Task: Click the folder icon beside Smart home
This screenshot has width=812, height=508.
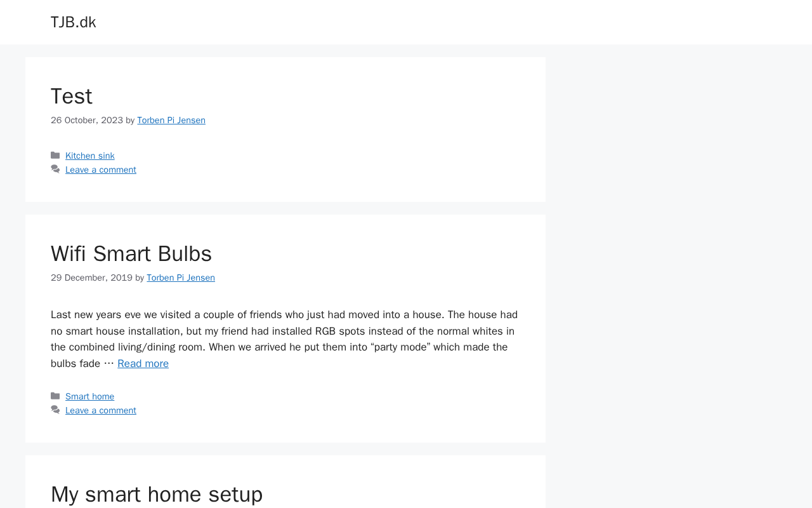Action: pyautogui.click(x=55, y=396)
